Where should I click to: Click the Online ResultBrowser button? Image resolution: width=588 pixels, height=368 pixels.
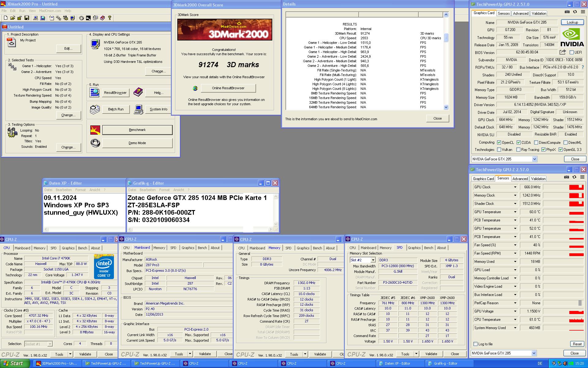click(228, 88)
